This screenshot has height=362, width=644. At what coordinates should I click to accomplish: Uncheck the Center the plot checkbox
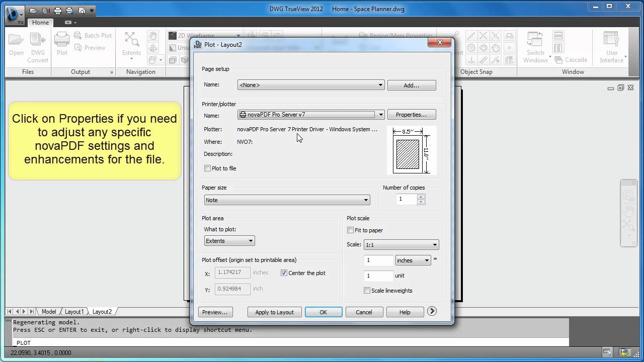(x=284, y=273)
